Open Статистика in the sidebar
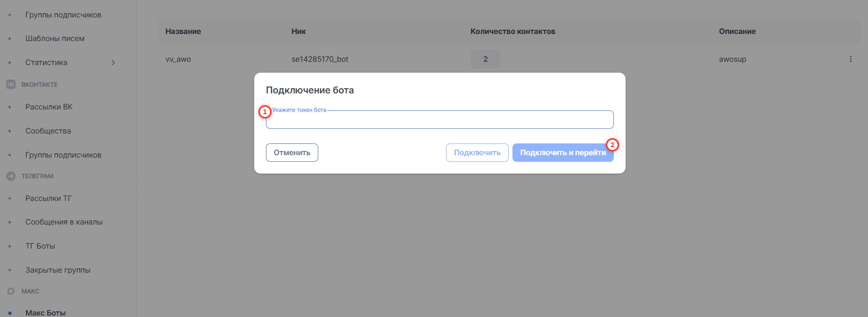This screenshot has height=317, width=868. coord(46,62)
